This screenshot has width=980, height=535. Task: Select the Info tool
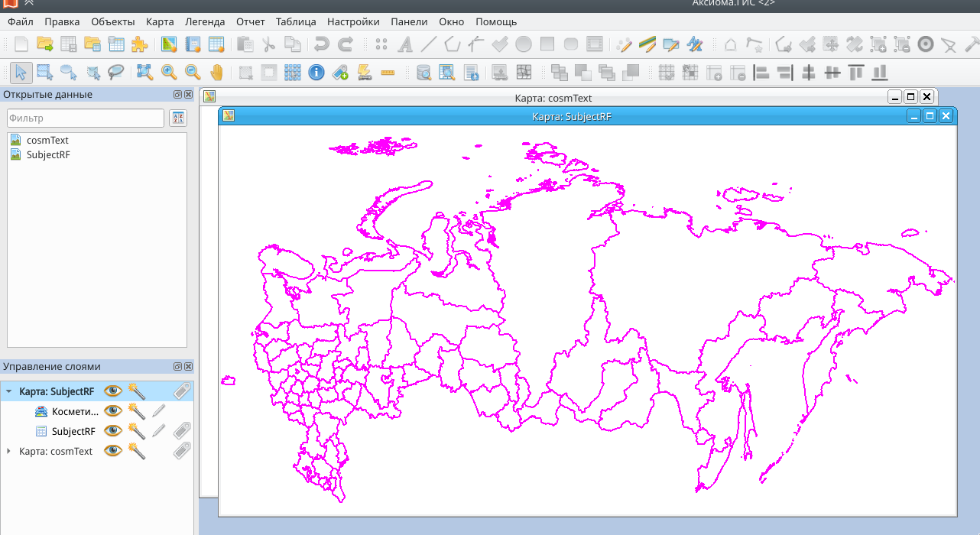pyautogui.click(x=316, y=72)
